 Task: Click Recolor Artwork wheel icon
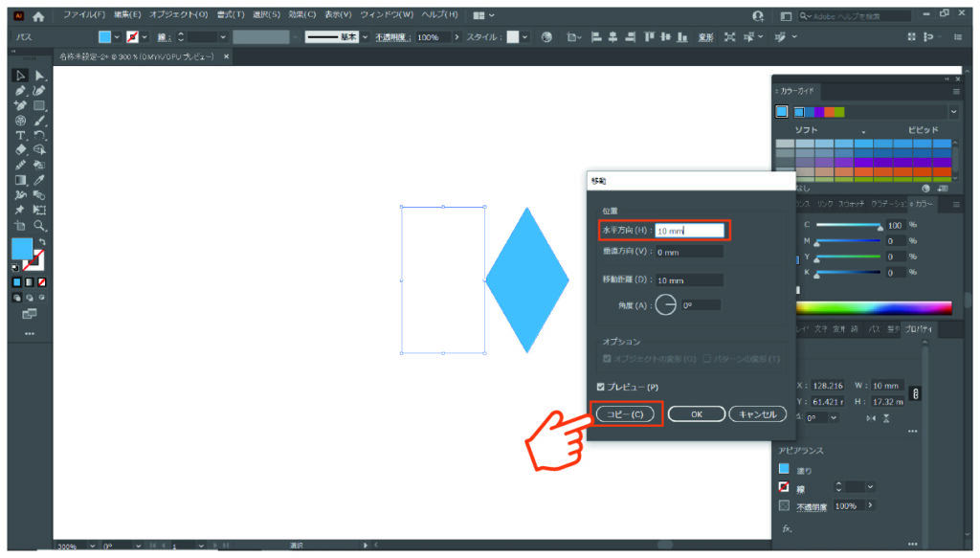(x=546, y=37)
